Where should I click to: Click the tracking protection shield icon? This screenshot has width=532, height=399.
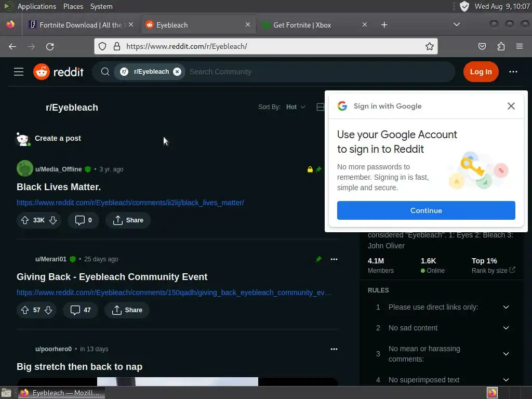tap(102, 46)
